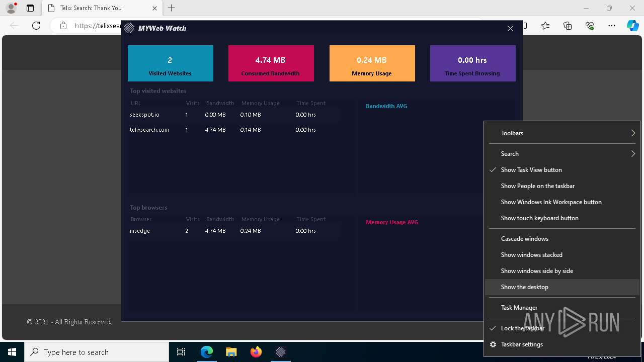Click the Bandwidth AVG chart label

(386, 106)
